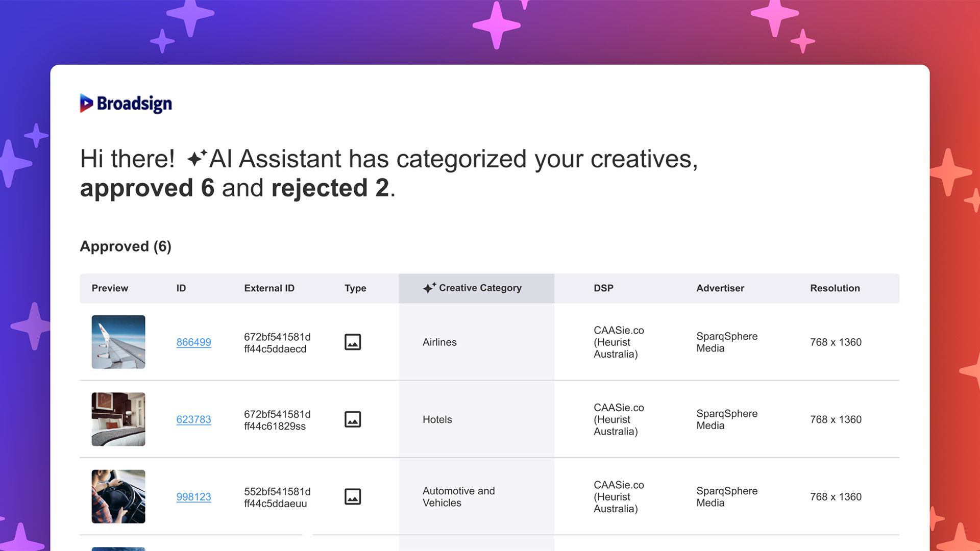Click image type icon for creative 866499
Image resolution: width=980 pixels, height=551 pixels.
click(x=353, y=342)
